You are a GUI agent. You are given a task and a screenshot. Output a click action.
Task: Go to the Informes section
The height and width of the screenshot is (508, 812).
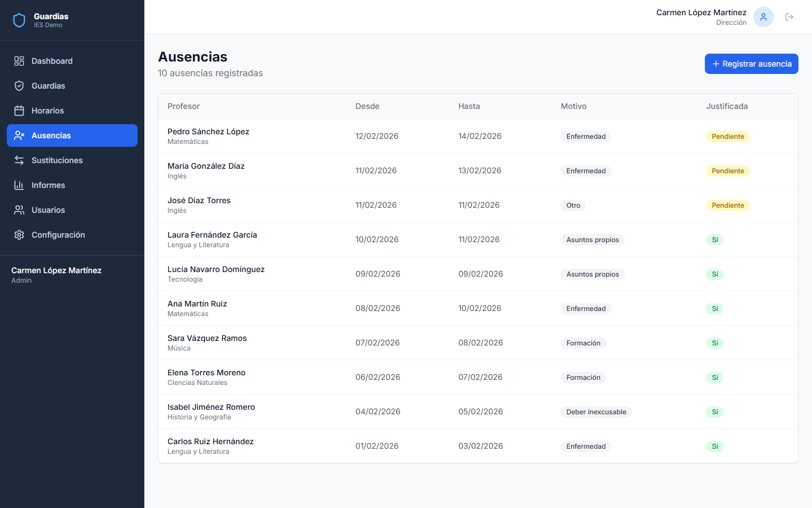click(x=48, y=185)
